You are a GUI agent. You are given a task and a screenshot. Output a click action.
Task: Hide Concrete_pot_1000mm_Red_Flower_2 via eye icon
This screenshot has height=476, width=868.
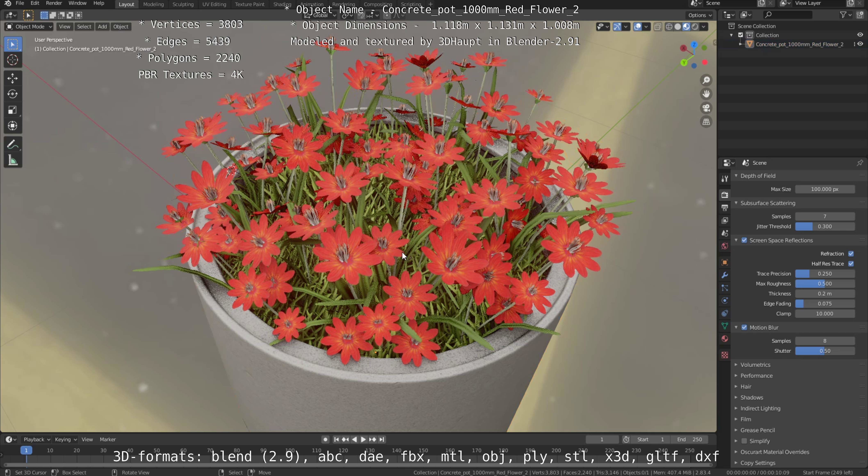point(860,44)
